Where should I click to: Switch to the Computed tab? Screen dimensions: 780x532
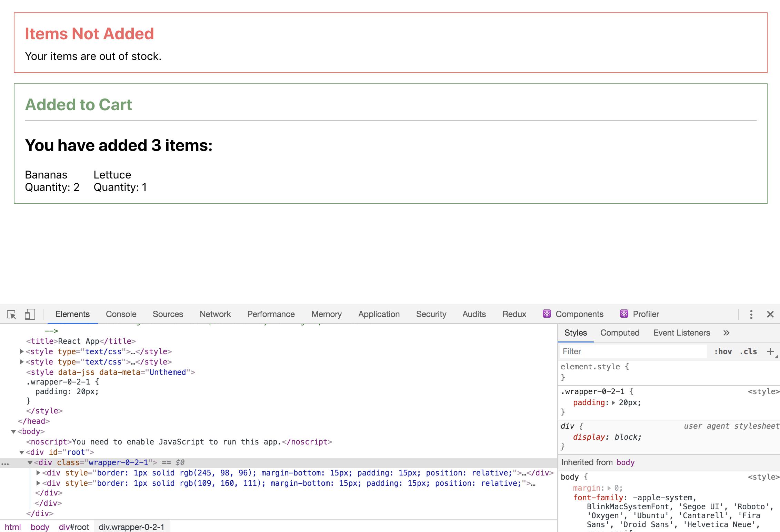(620, 332)
